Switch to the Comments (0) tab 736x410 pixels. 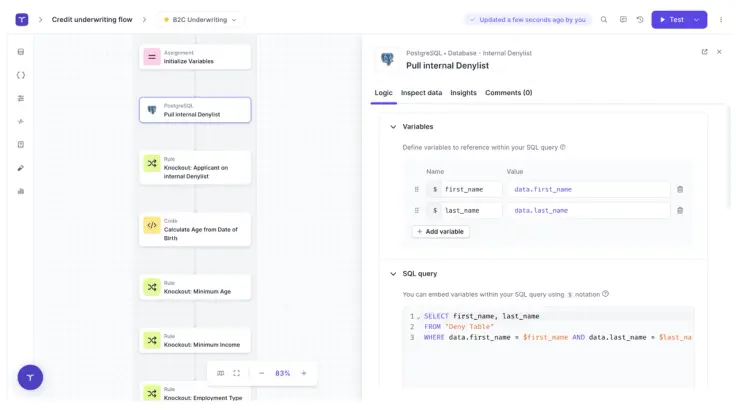[508, 93]
